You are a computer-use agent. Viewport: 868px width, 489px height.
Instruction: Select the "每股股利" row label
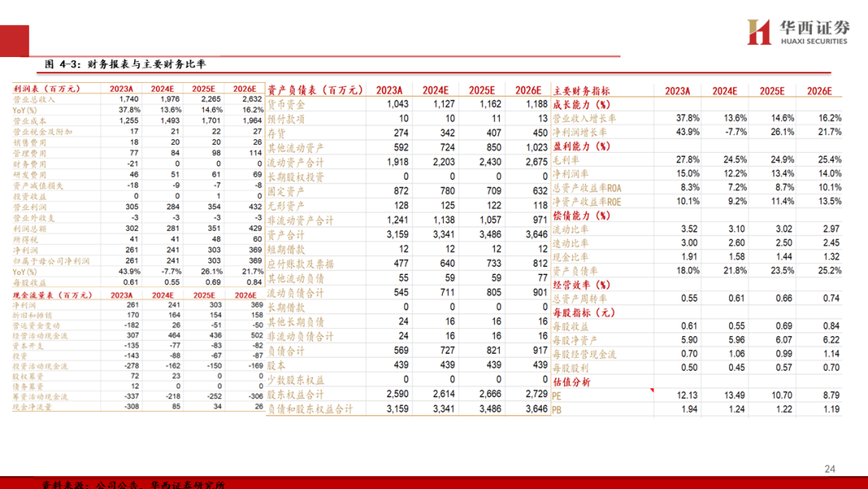(571, 368)
